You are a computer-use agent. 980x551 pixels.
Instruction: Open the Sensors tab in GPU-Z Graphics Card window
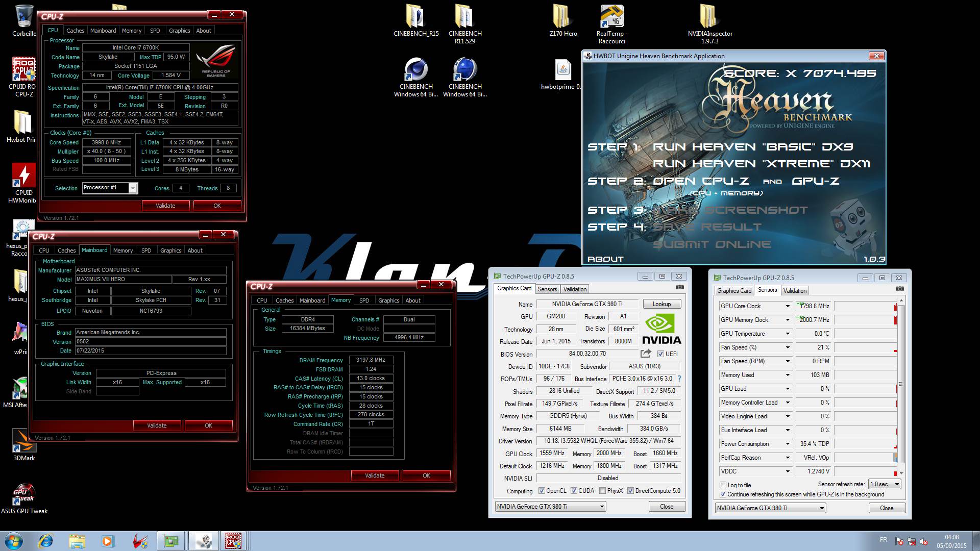tap(547, 289)
